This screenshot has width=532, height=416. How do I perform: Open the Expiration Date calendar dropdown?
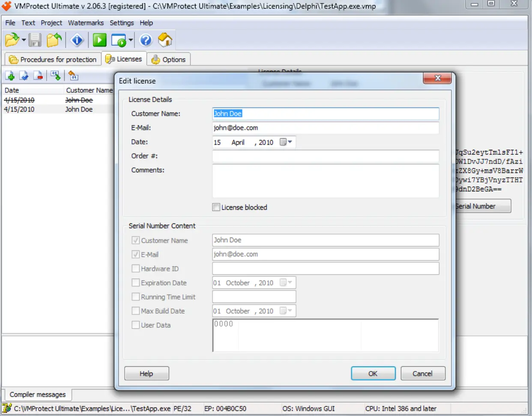pyautogui.click(x=286, y=282)
